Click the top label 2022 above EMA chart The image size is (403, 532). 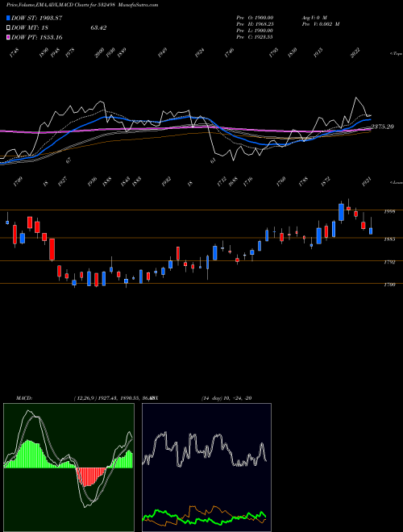click(356, 53)
